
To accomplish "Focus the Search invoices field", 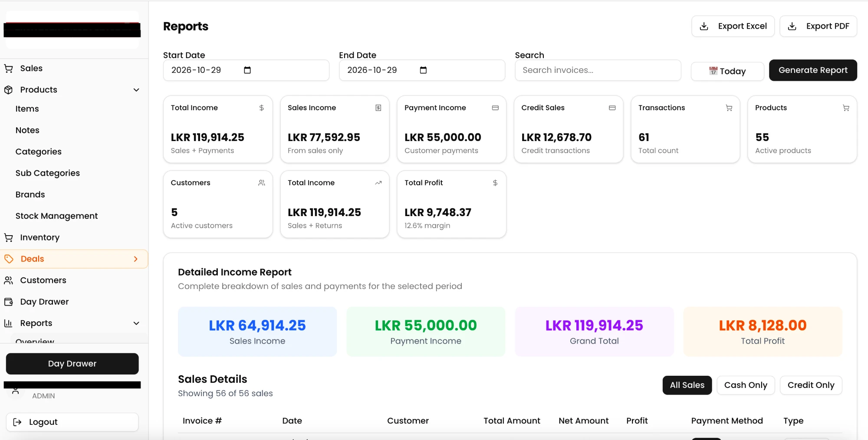I will tap(598, 70).
